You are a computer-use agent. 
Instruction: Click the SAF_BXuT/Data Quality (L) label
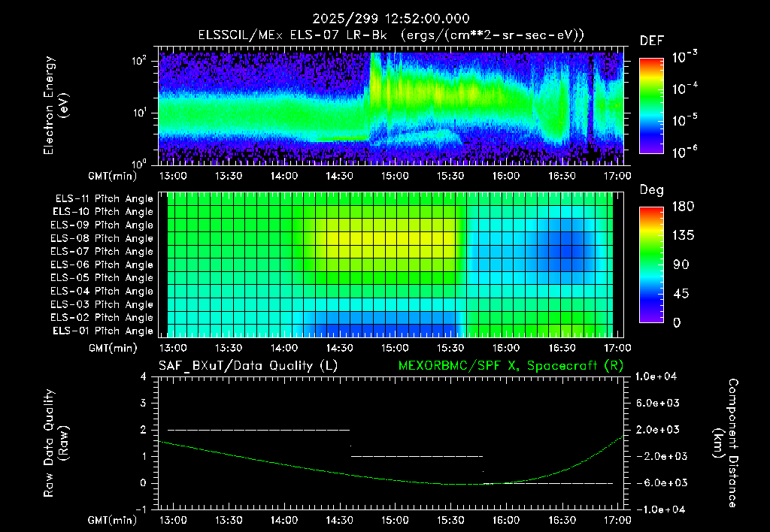pyautogui.click(x=248, y=366)
